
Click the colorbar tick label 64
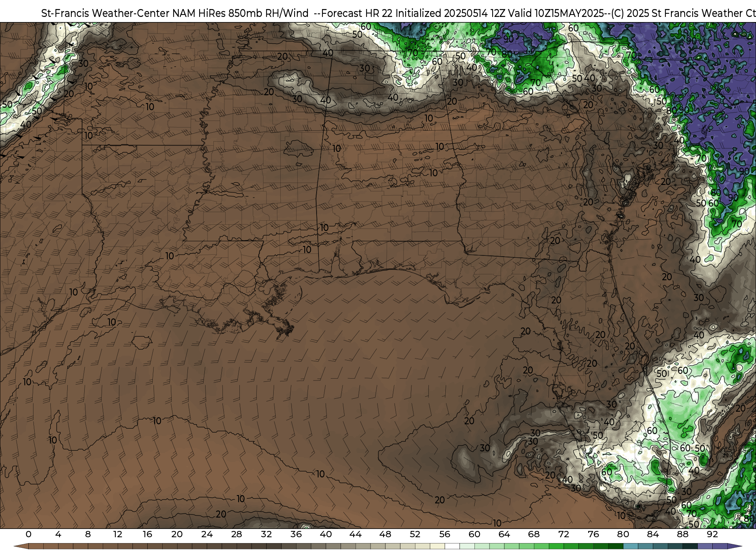(504, 534)
